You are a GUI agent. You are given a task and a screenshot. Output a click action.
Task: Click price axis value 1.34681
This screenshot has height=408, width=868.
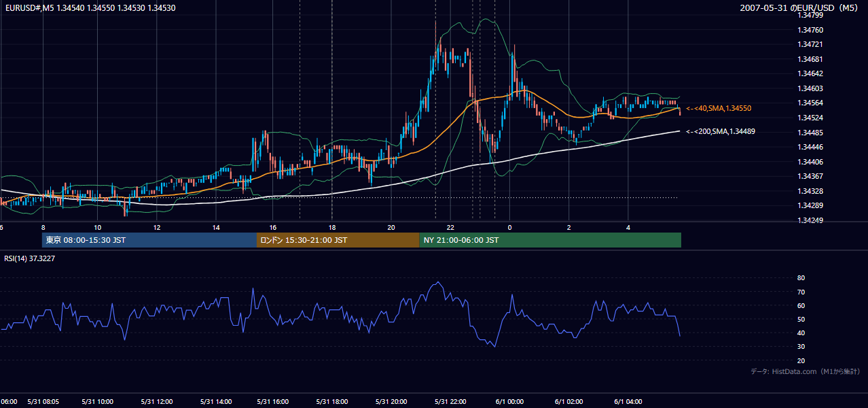[x=809, y=59]
